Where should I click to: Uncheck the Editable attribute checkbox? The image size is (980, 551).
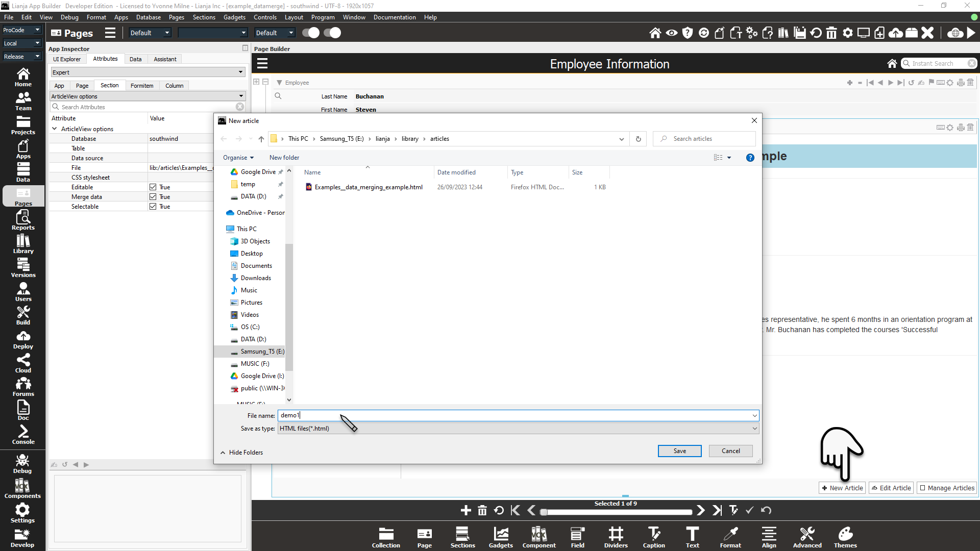coord(153,187)
